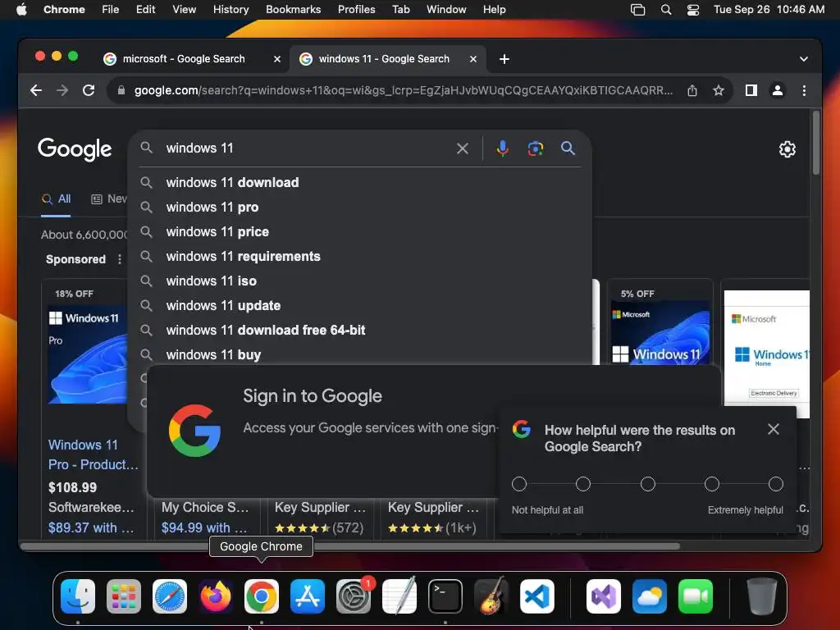Pick suggestion windows 11 price

[x=359, y=232]
